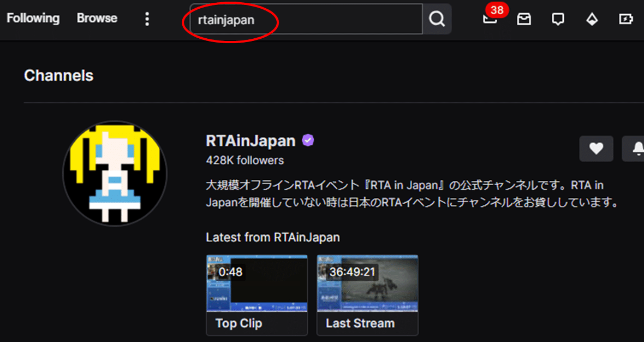The image size is (644, 342).
Task: Open the three-dot more options menu
Action: click(x=147, y=19)
